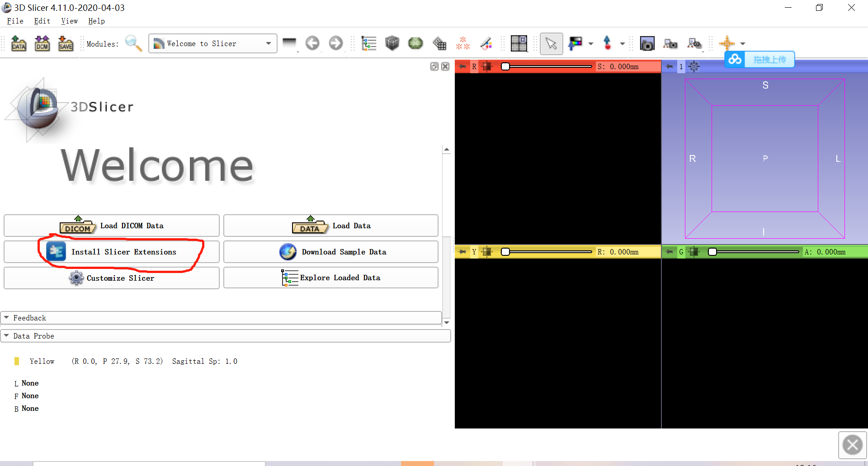Toggle the 3D view controller pin
This screenshot has height=466, width=868.
click(670, 66)
